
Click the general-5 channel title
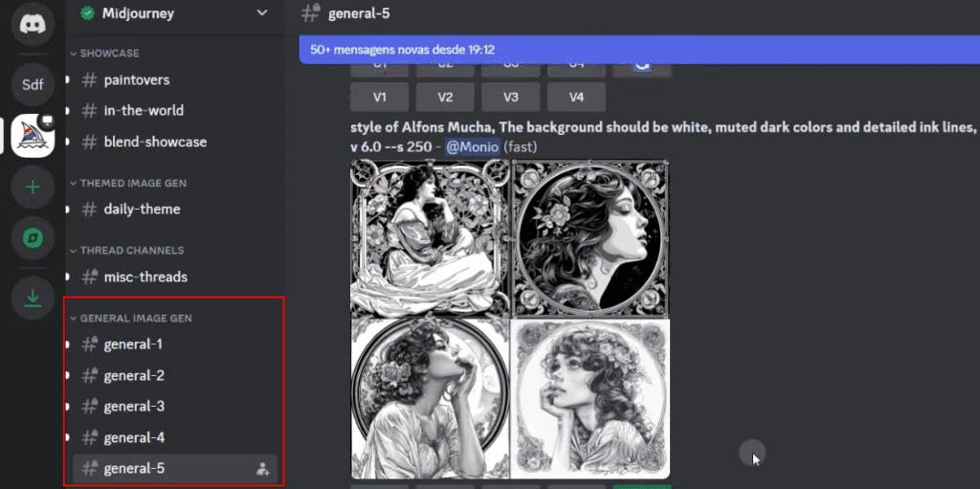click(360, 13)
